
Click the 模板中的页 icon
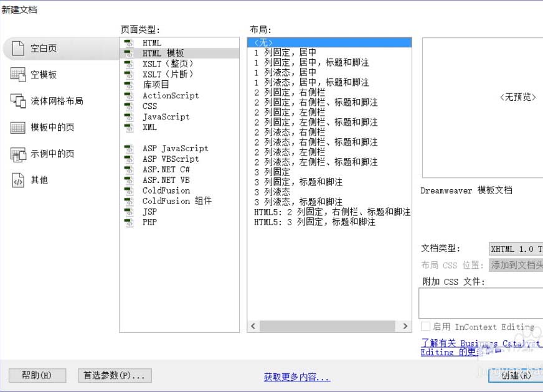point(18,128)
